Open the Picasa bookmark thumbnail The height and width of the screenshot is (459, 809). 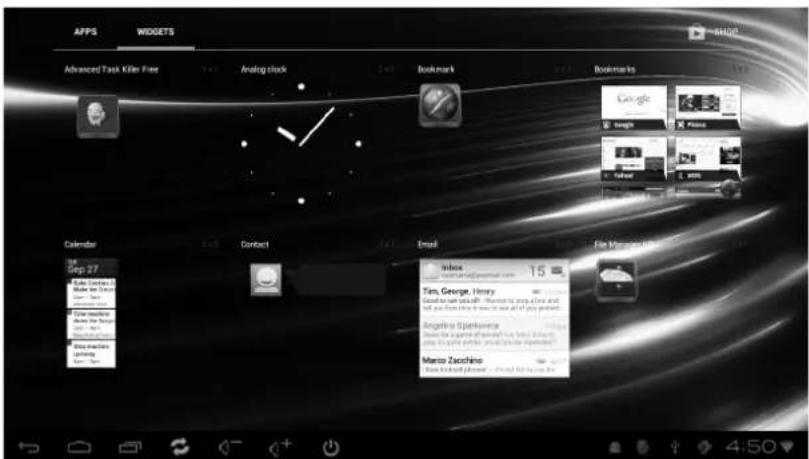pos(708,107)
